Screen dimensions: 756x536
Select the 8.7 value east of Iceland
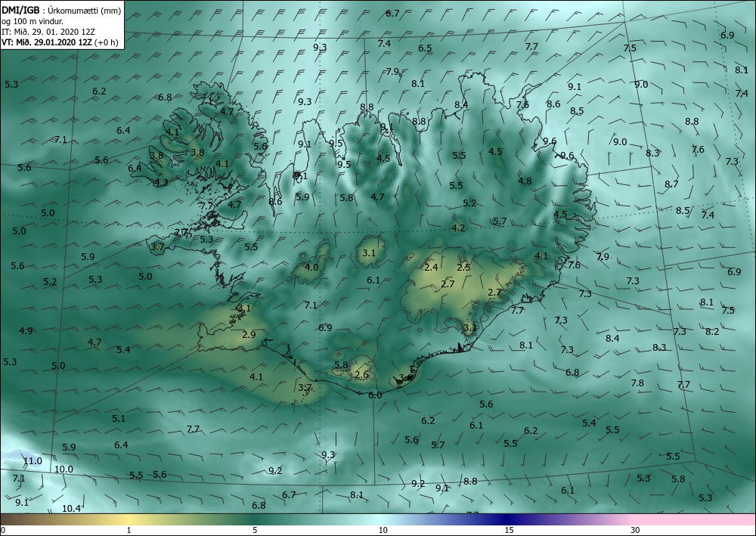point(671,184)
